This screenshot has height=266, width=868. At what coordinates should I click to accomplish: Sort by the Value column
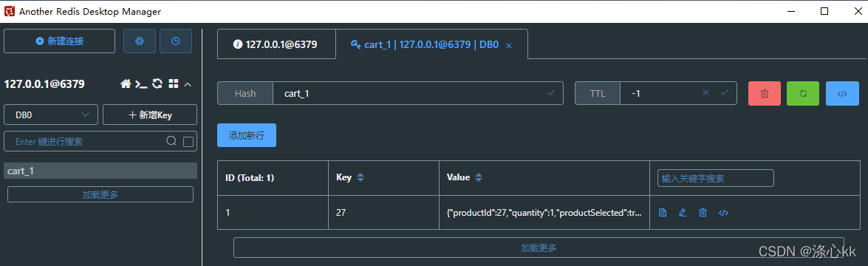click(479, 178)
